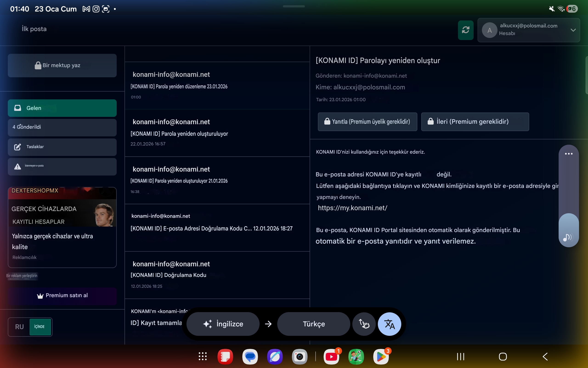Viewport: 588px width, 368px height.
Task: Click the sender 'Gönderen: konami-info@konami.net' line
Action: pyautogui.click(x=361, y=76)
